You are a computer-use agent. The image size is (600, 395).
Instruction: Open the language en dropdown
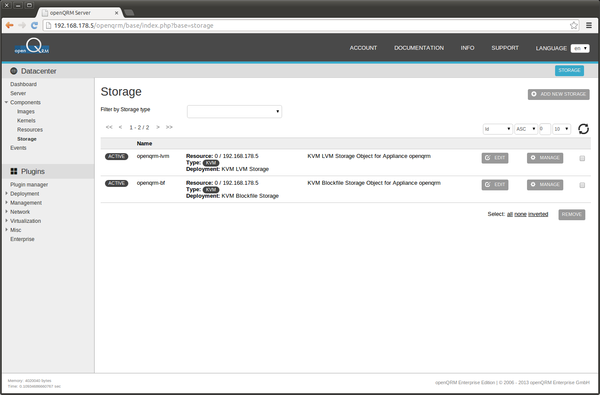(x=580, y=48)
